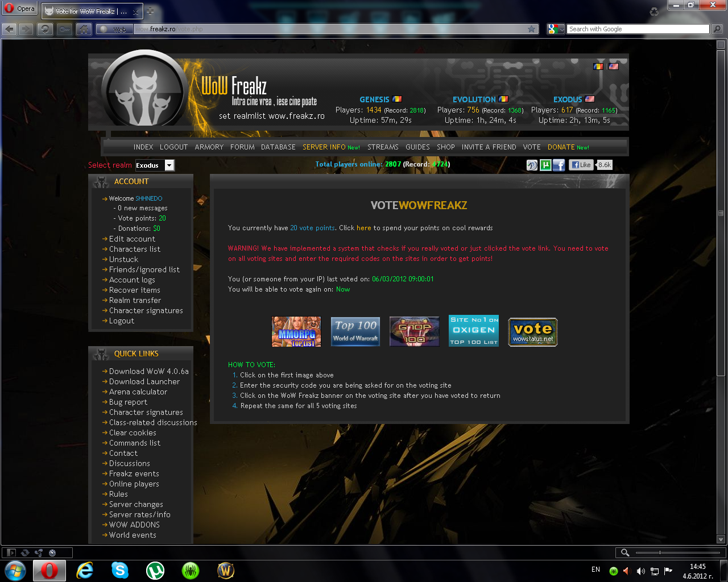Expand the Select realm Exodus dropdown

coord(155,165)
